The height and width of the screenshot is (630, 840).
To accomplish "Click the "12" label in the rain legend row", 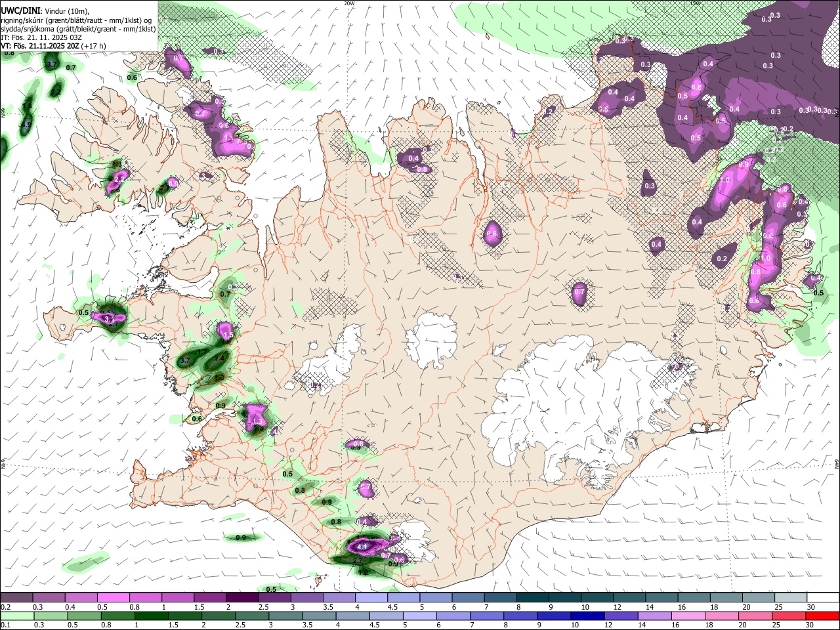I will click(608, 625).
